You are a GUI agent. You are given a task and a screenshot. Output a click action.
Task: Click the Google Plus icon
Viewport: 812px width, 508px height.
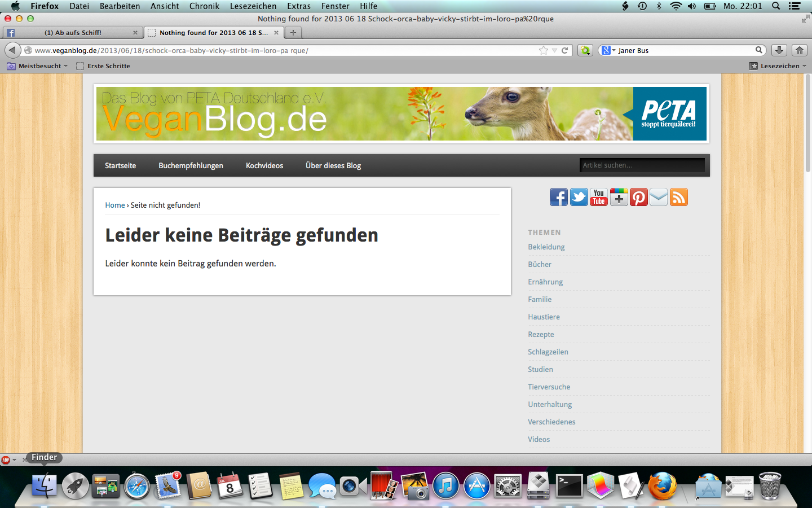(x=619, y=198)
